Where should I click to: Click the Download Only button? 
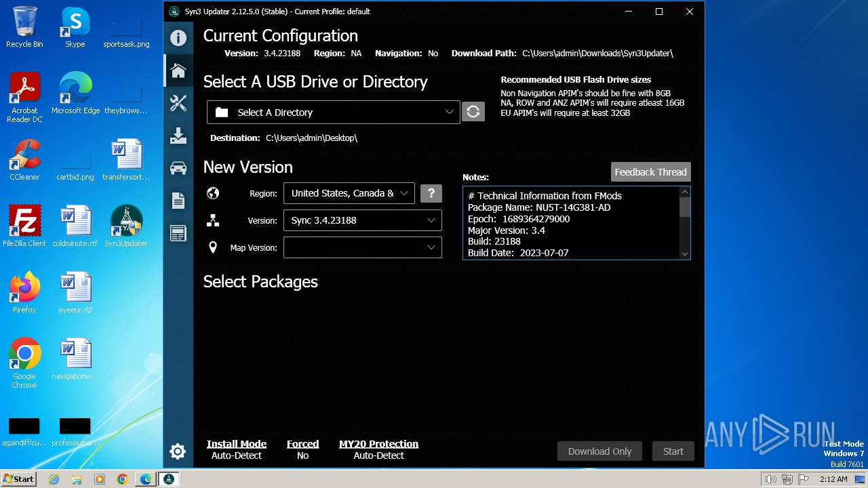click(x=599, y=451)
